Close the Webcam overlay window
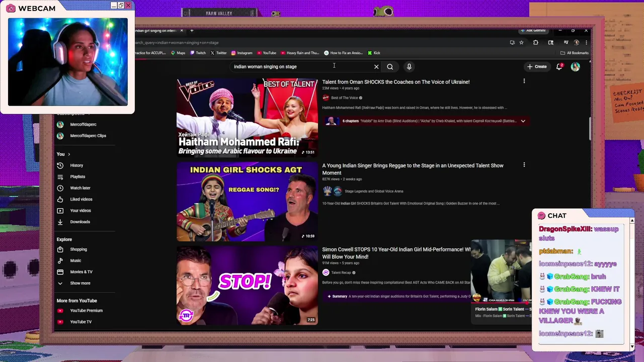644x362 pixels. point(128,6)
